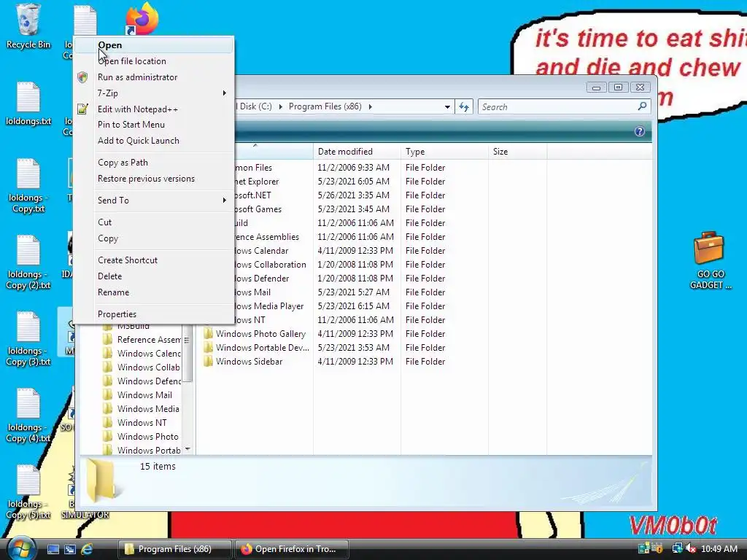
Task: Sort by Date modified column header
Action: tap(357, 152)
